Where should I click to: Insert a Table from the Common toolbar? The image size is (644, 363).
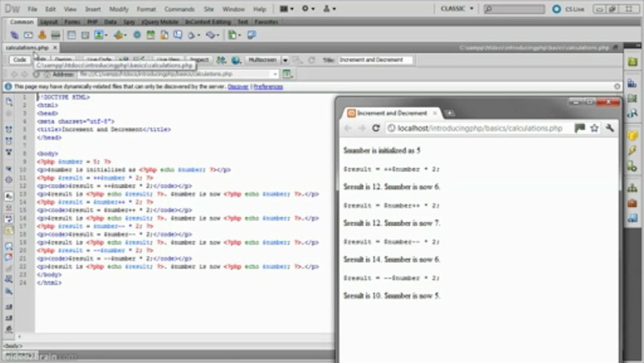(x=71, y=35)
